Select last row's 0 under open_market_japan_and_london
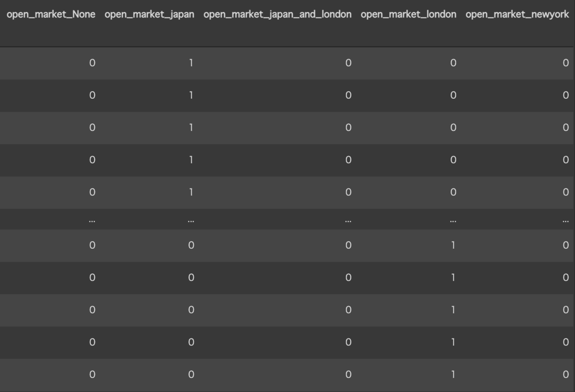 [x=348, y=374]
